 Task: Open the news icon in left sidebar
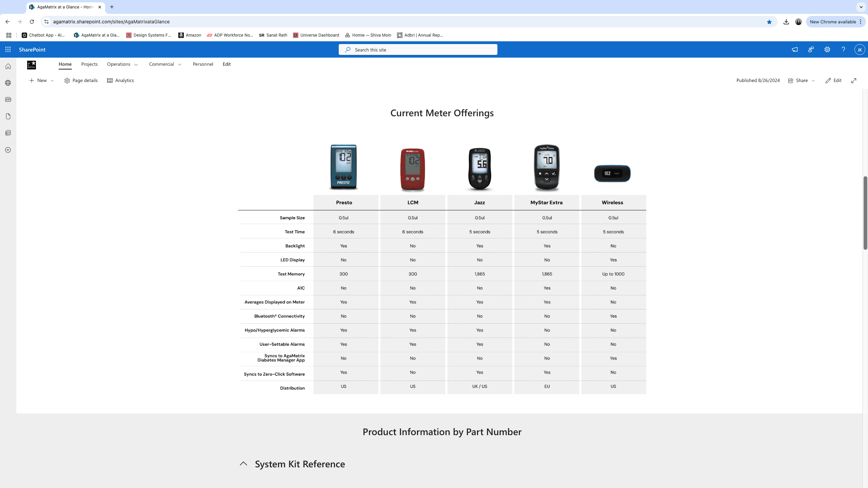coord(8,100)
